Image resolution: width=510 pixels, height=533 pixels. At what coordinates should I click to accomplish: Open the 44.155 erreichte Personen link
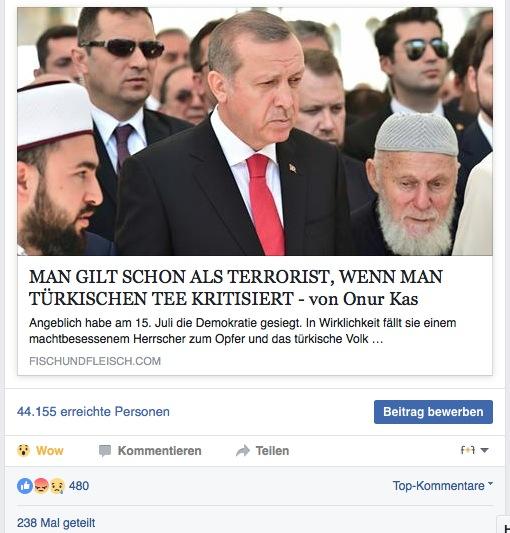coord(93,412)
